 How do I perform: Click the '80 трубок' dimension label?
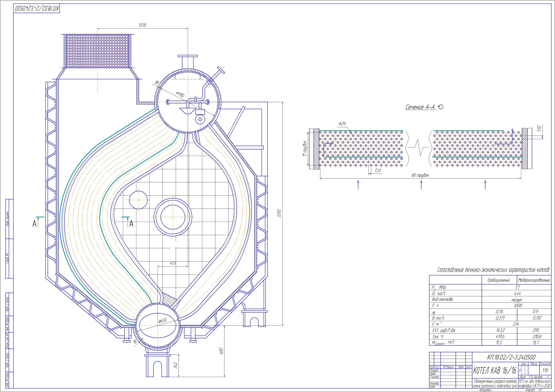point(420,175)
